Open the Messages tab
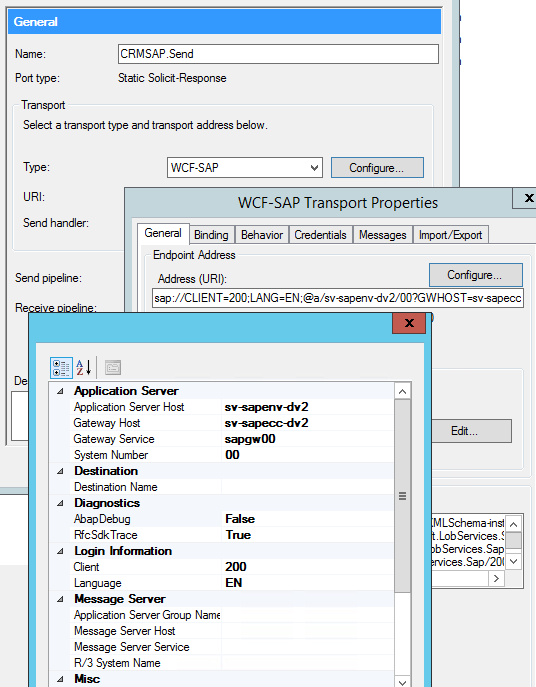The height and width of the screenshot is (687, 536). (x=383, y=235)
